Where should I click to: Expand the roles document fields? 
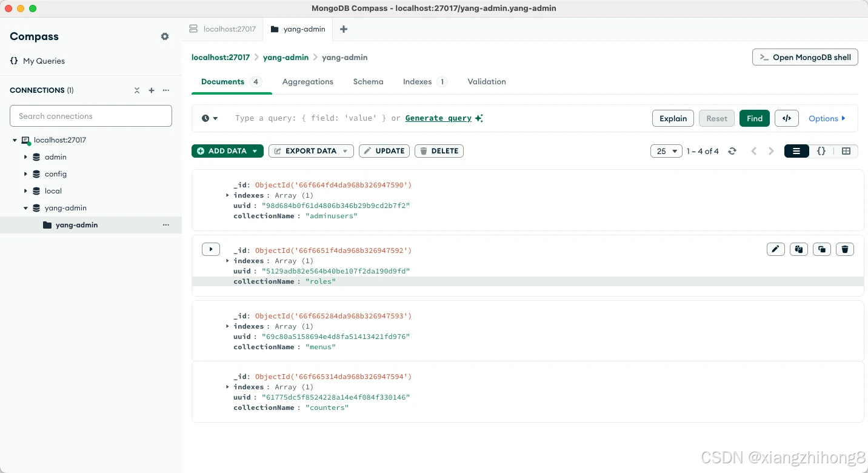[x=211, y=249]
